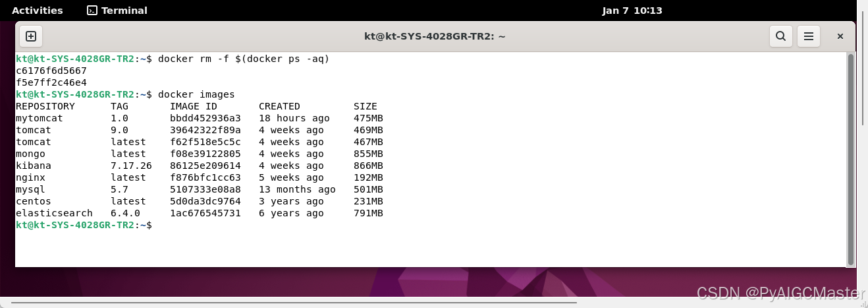Screen dimensions: 868x308
Task: Click the container ID c6176f6d5667
Action: coord(51,71)
